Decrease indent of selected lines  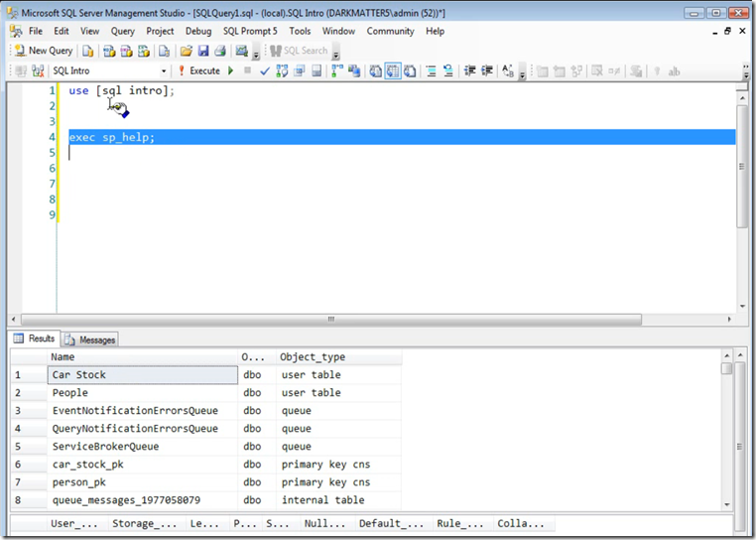(x=469, y=71)
